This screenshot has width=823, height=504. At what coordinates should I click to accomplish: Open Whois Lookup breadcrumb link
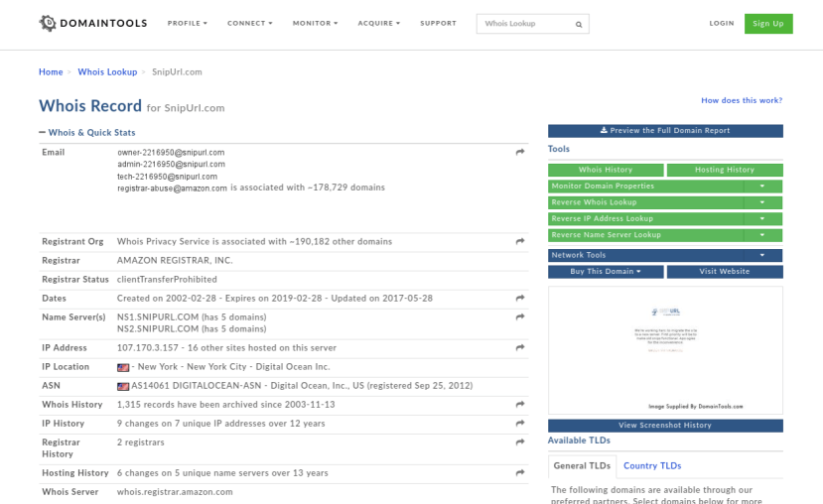point(107,71)
